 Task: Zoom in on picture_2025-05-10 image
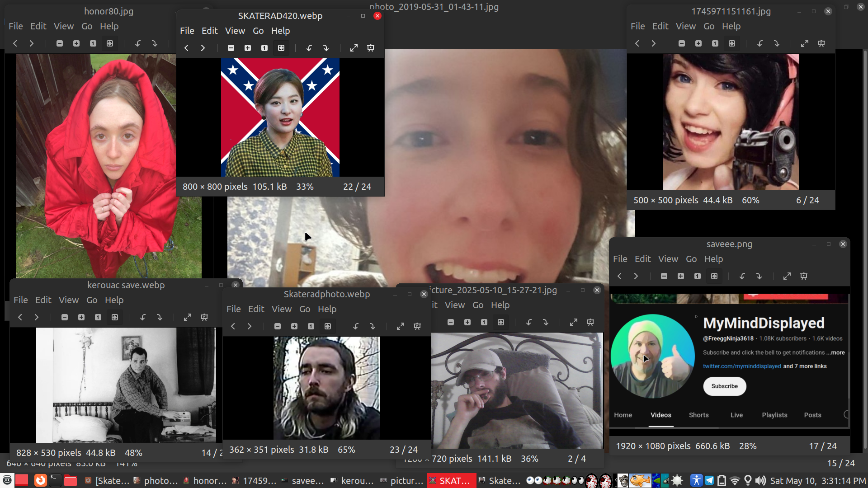467,322
